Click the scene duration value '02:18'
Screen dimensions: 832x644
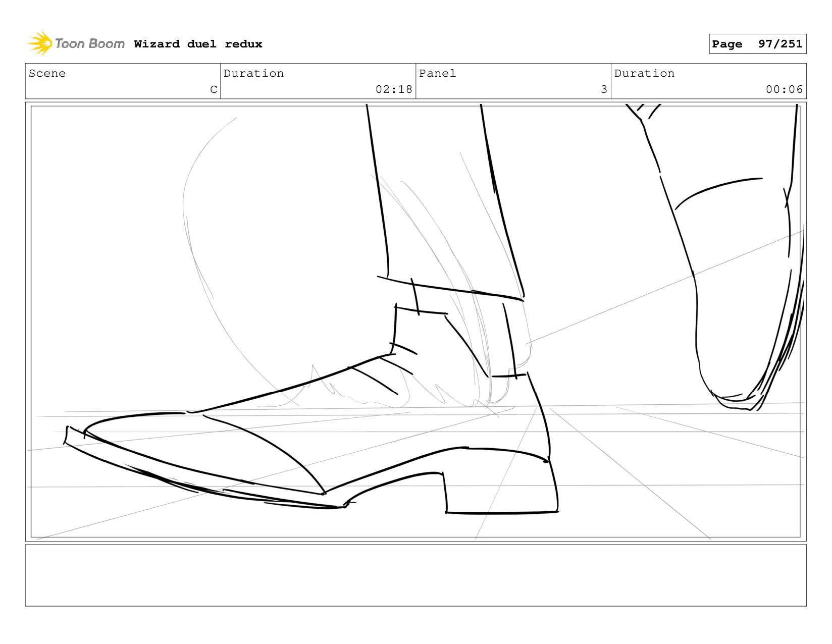[394, 89]
